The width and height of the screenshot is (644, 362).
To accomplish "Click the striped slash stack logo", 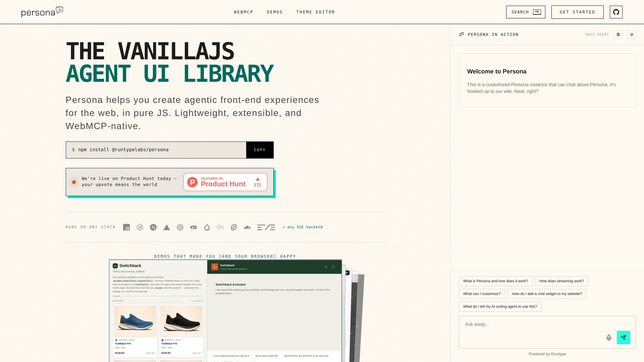I will tap(266, 227).
